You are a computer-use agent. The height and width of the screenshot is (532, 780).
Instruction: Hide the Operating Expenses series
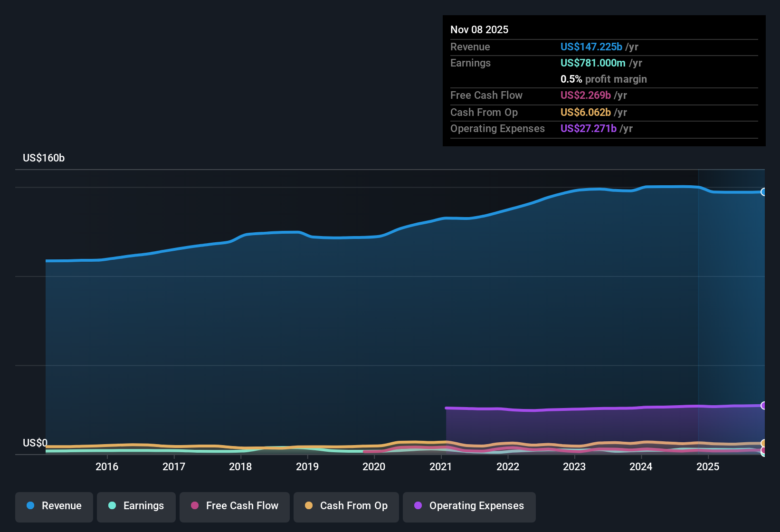pos(469,507)
